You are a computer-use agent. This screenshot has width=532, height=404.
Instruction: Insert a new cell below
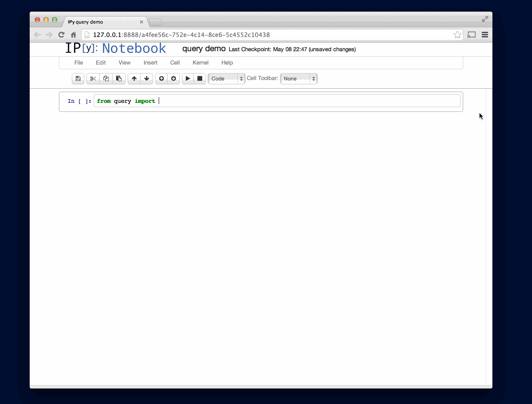pyautogui.click(x=173, y=78)
